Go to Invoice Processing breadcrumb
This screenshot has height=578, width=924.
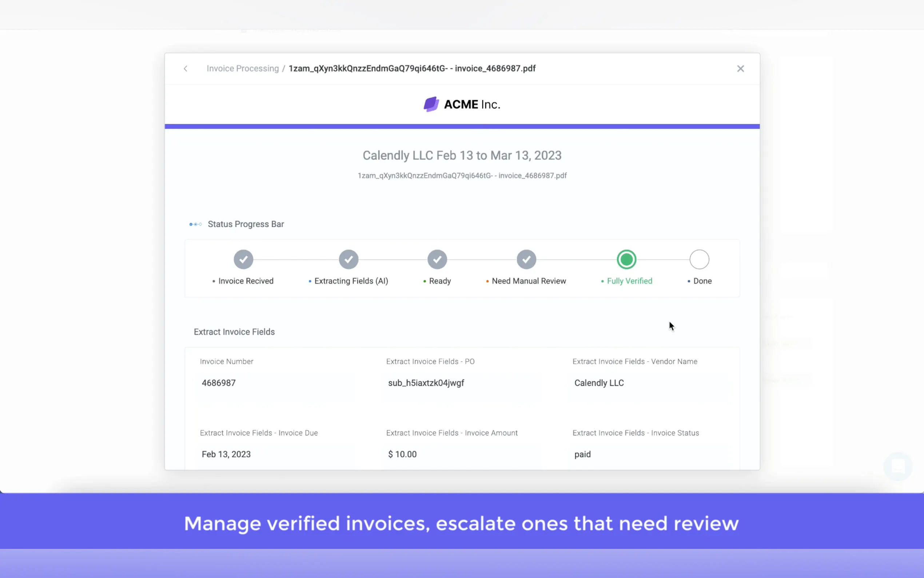pos(243,68)
